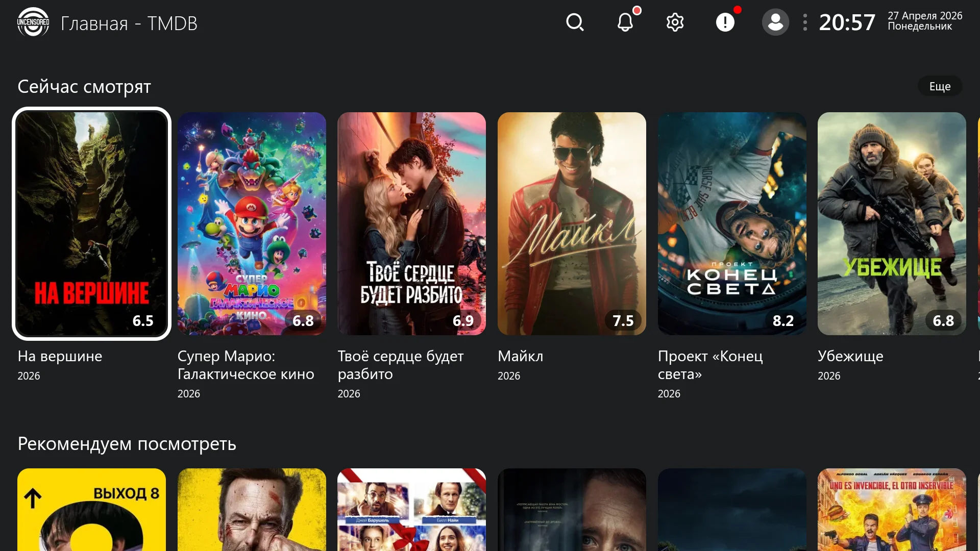This screenshot has width=980, height=551.
Task: Click the 6.9 rating badge
Action: (463, 320)
